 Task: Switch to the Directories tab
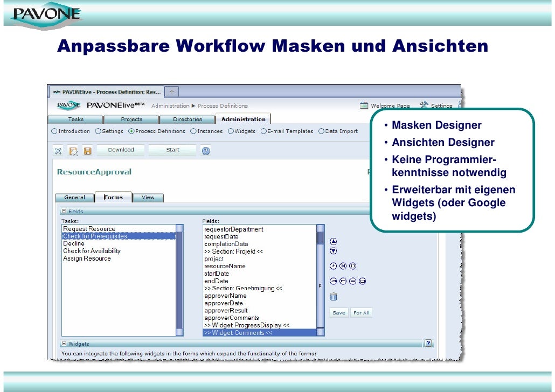pyautogui.click(x=187, y=119)
